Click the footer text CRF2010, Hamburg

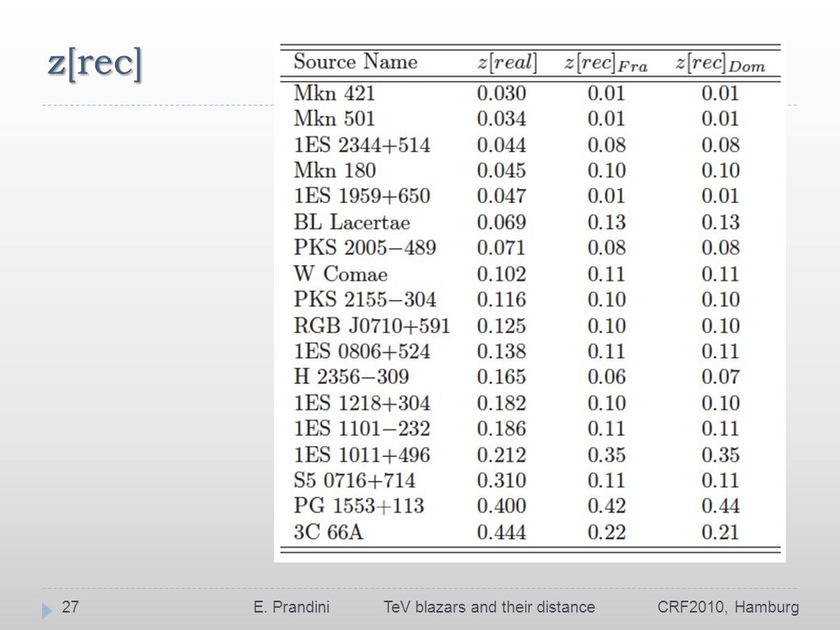(x=728, y=608)
